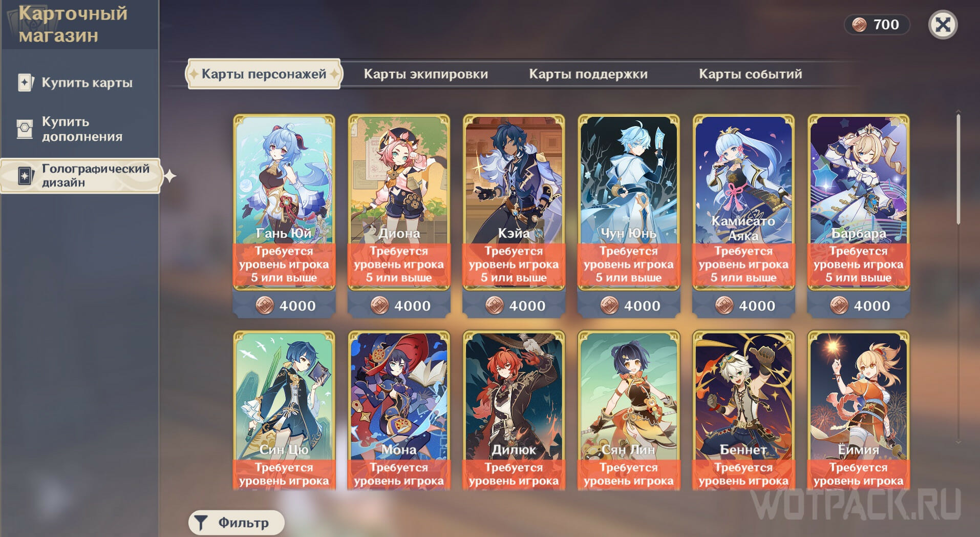This screenshot has height=537, width=980.
Task: Click the Buy Add-ons box icon
Action: click(25, 129)
